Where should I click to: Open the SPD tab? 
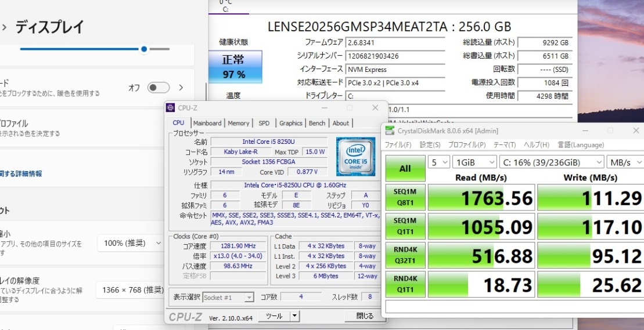tap(264, 123)
